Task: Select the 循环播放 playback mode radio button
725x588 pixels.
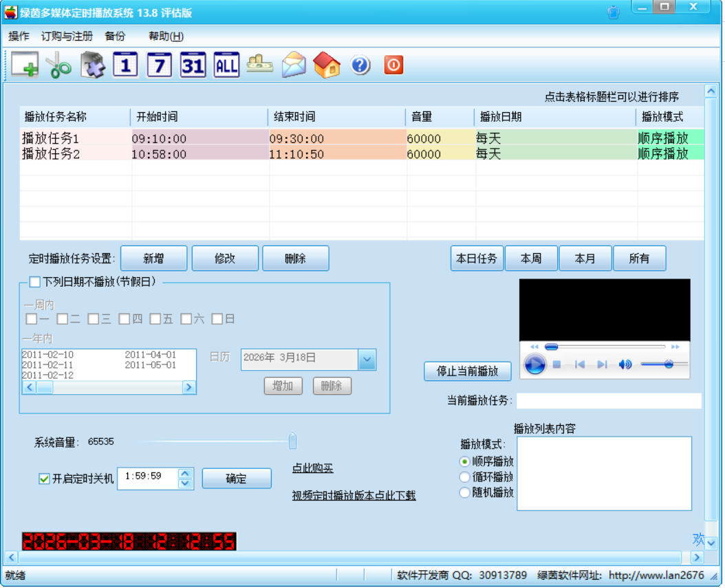Action: click(465, 477)
